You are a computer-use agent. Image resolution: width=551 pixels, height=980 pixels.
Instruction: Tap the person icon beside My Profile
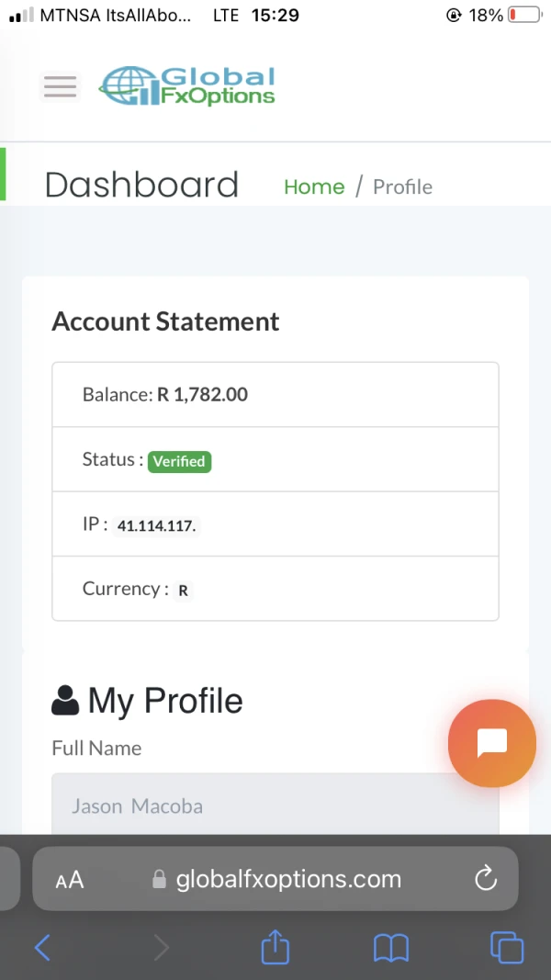65,701
